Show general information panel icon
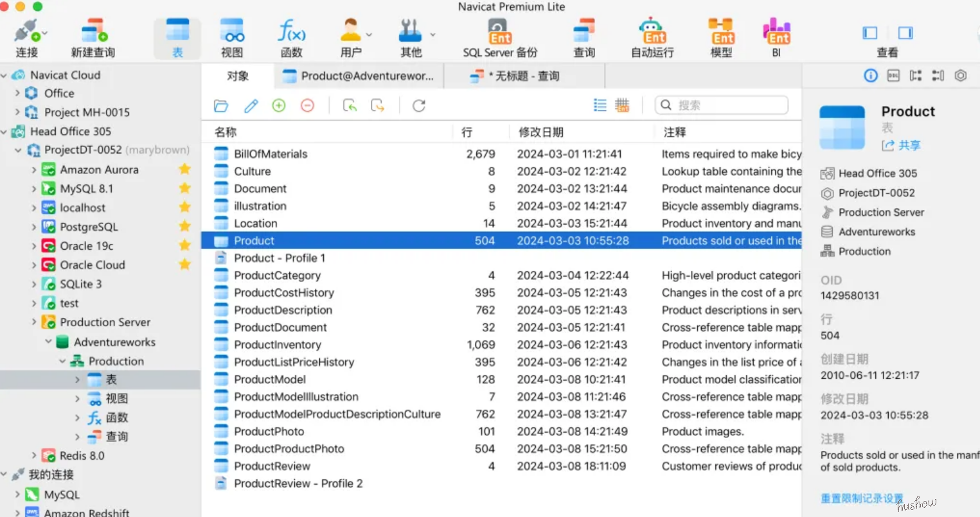Viewport: 980px width, 517px height. coord(871,76)
